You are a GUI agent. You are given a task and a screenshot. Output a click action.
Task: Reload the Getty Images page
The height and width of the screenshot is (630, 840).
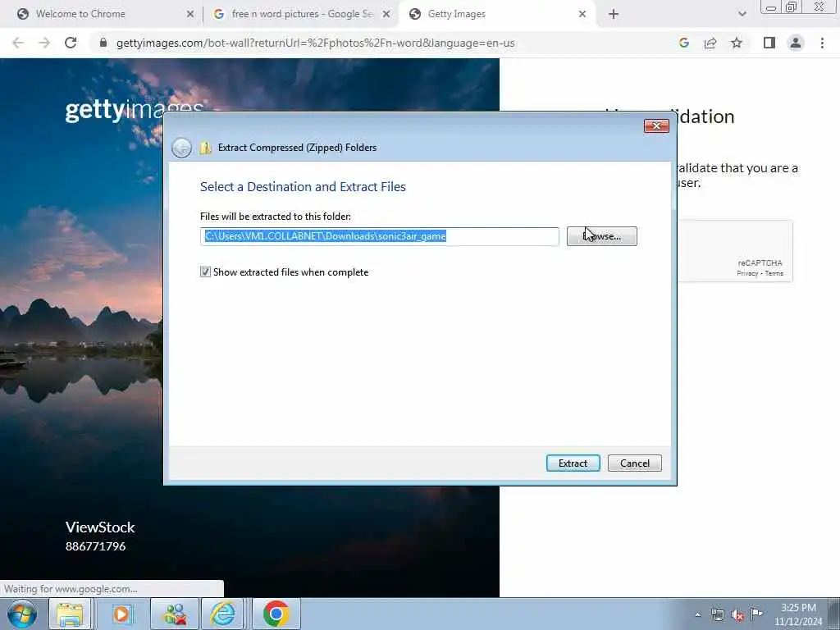point(71,43)
